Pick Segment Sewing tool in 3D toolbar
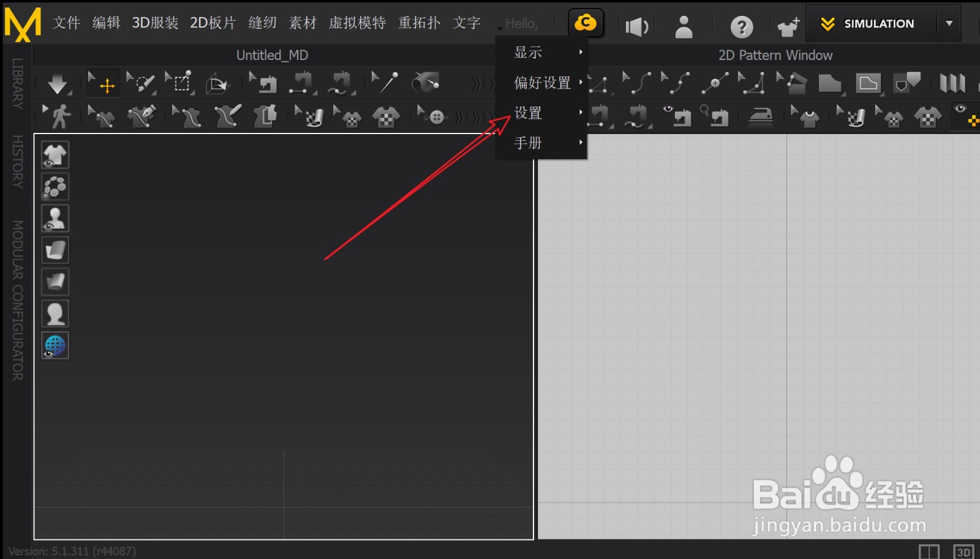This screenshot has width=980, height=559. click(302, 83)
